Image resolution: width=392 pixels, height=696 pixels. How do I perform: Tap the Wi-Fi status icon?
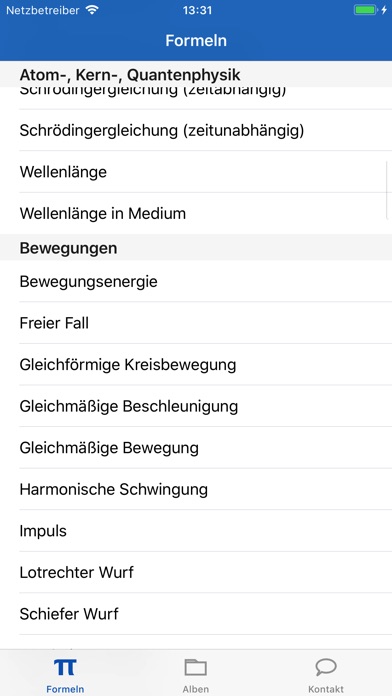pyautogui.click(x=92, y=10)
